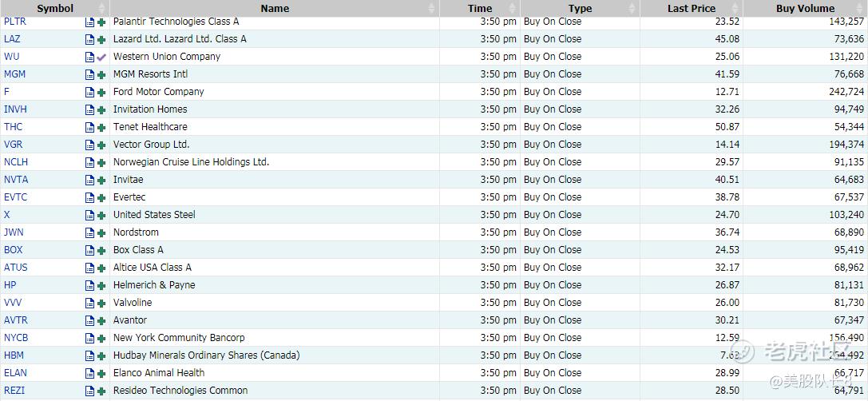This screenshot has height=401, width=868.
Task: Open the document icon for WU
Action: [89, 57]
